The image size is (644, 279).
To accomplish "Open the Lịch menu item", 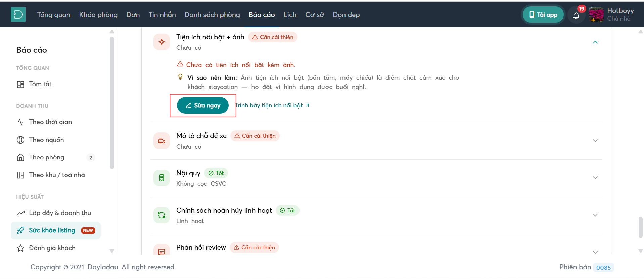I will coord(290,15).
